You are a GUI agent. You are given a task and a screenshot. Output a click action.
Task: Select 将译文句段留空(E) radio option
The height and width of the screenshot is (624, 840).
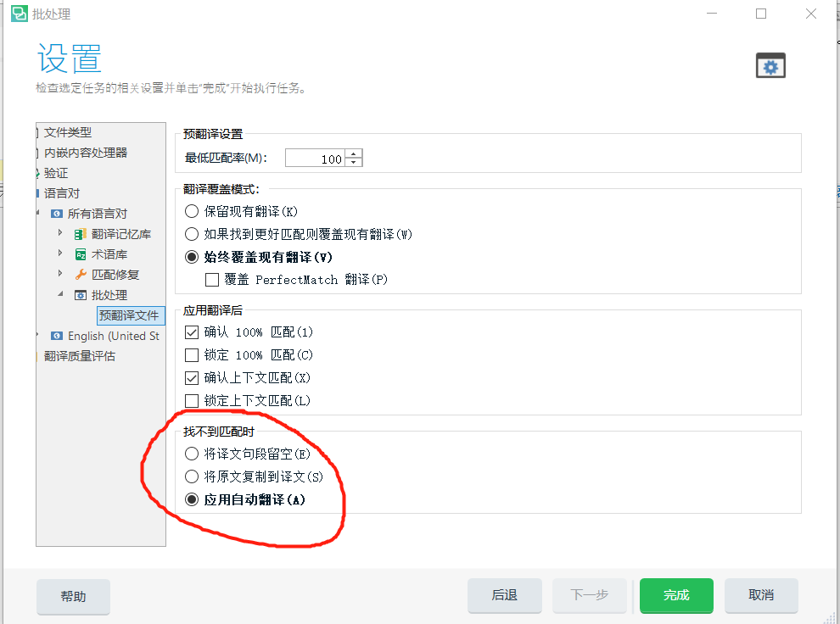click(191, 454)
